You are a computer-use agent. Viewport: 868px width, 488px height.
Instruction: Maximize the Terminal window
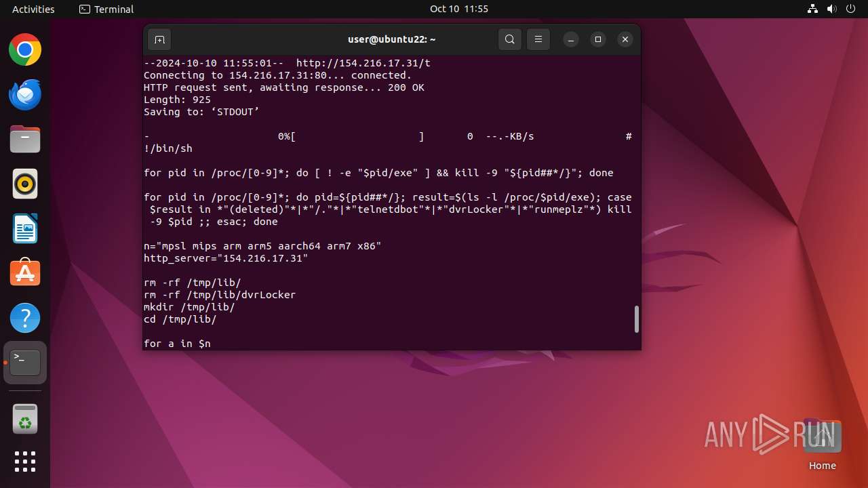click(598, 39)
